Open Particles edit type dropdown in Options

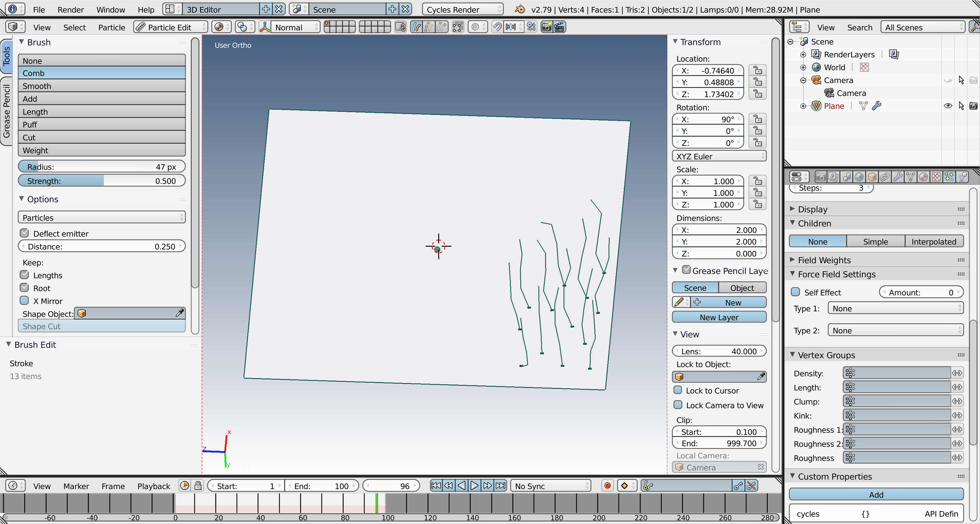(102, 217)
